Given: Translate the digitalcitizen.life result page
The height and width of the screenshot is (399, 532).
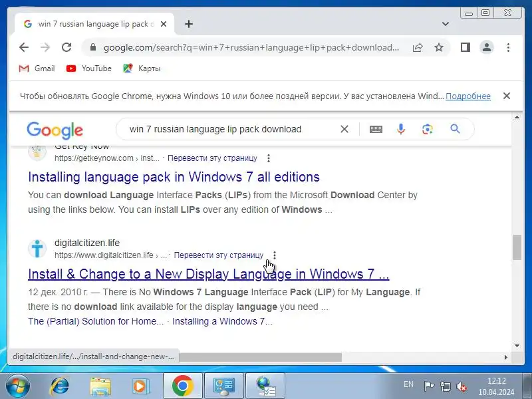Looking at the screenshot, I should pyautogui.click(x=219, y=255).
